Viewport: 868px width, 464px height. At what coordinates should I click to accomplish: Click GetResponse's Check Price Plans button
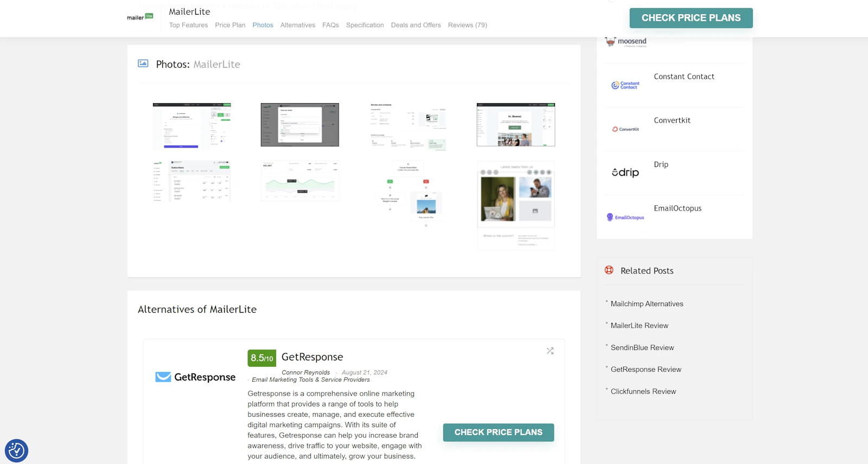pos(499,433)
